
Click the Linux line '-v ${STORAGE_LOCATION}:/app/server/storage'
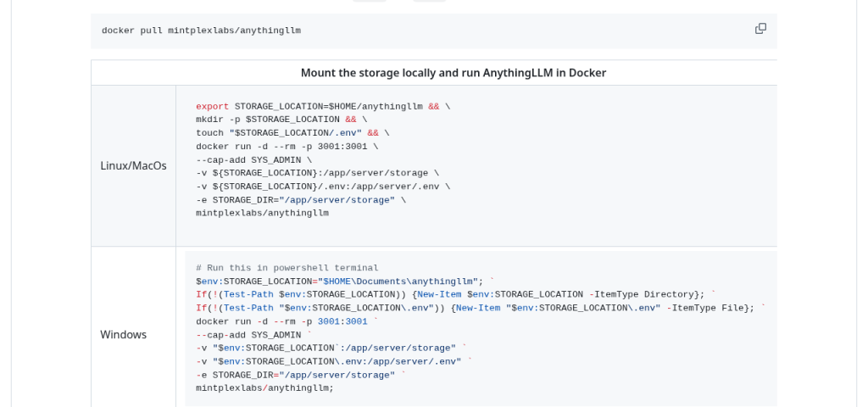point(318,173)
